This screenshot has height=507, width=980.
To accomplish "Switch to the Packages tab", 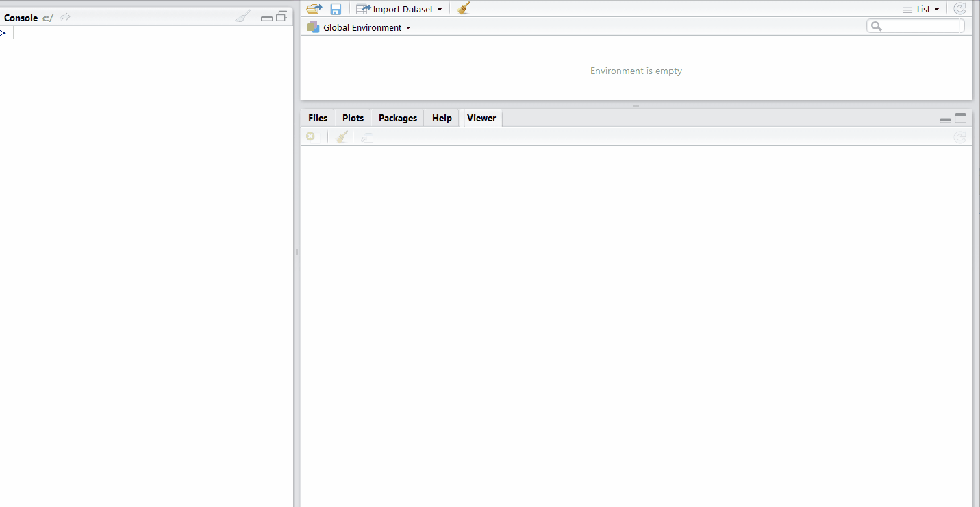I will click(x=398, y=118).
